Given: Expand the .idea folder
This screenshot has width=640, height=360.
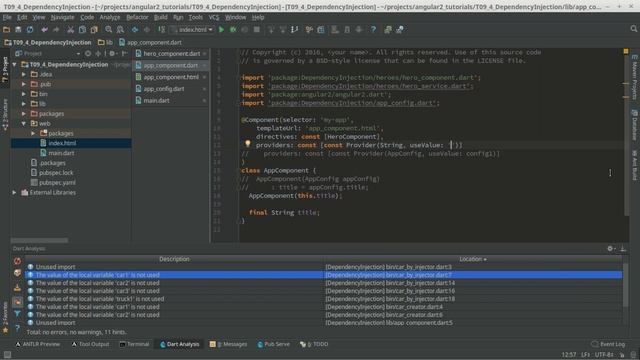Looking at the screenshot, I should point(24,74).
